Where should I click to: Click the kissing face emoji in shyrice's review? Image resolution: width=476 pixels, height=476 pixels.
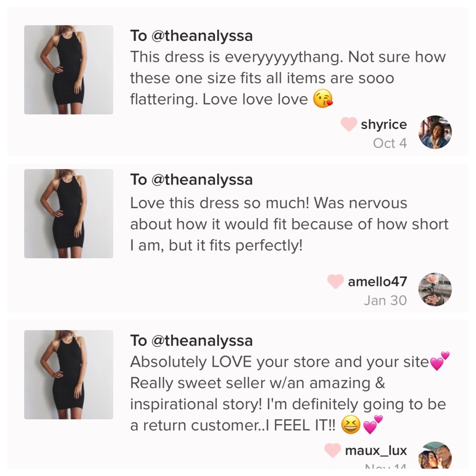(323, 99)
